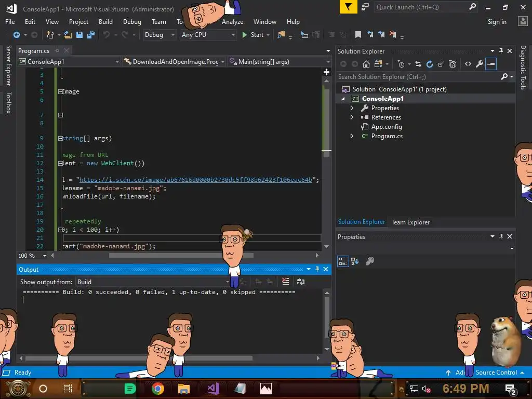Select the Program.cs editor tab
Screen dimensions: 532x399
coord(34,51)
